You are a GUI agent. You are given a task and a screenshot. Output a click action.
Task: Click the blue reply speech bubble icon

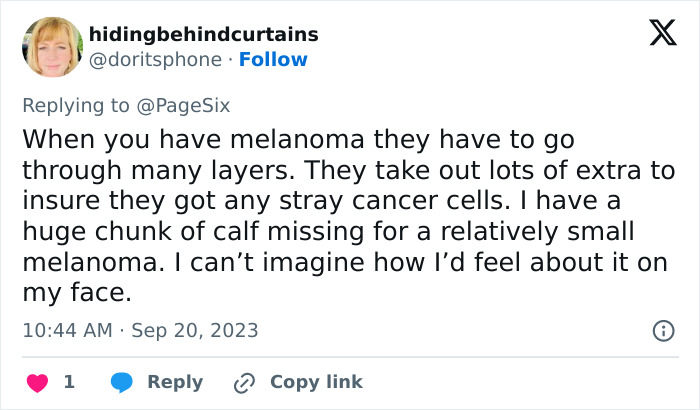pyautogui.click(x=122, y=382)
